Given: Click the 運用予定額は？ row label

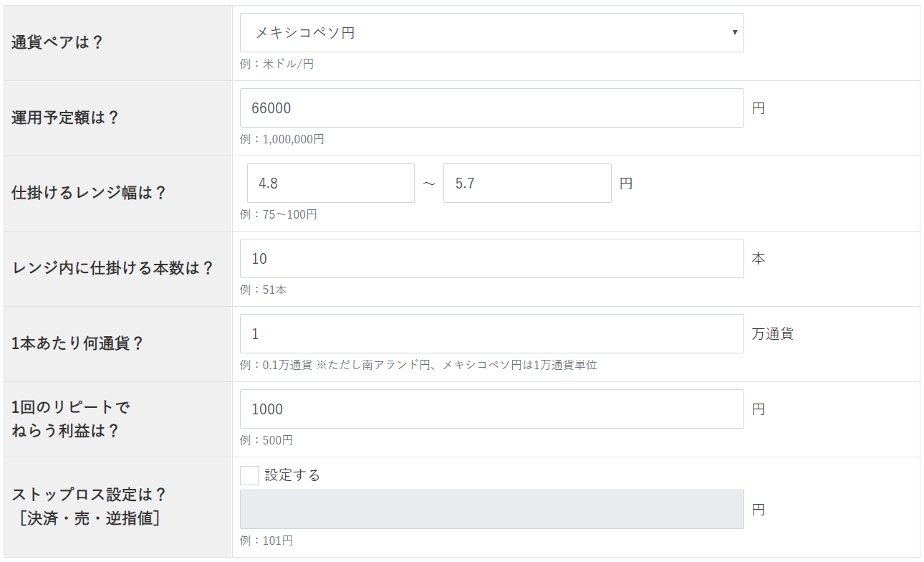Looking at the screenshot, I should coord(65,118).
